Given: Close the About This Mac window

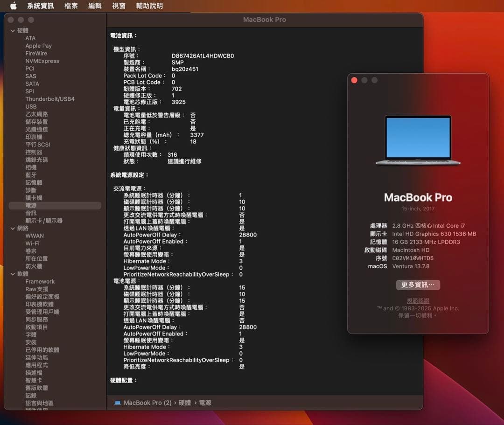Looking at the screenshot, I should (x=354, y=80).
